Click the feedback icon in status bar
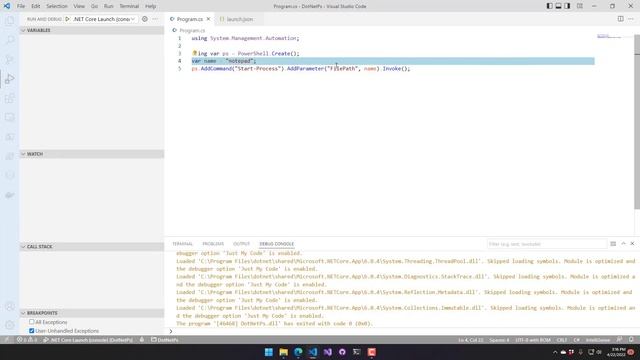 (x=619, y=340)
